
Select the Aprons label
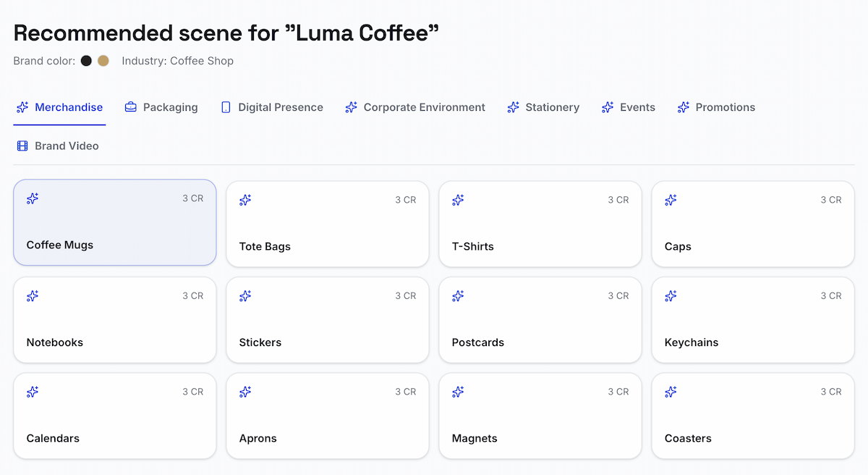[x=258, y=438]
